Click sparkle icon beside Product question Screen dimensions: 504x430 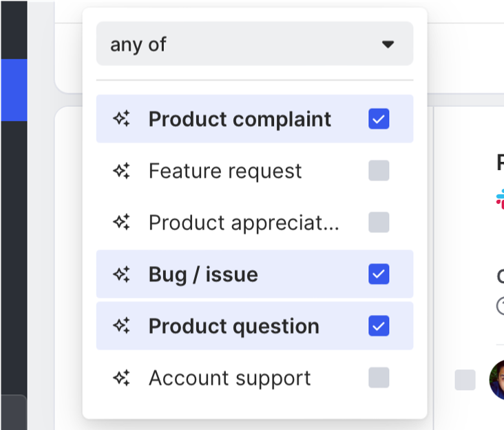pos(122,326)
